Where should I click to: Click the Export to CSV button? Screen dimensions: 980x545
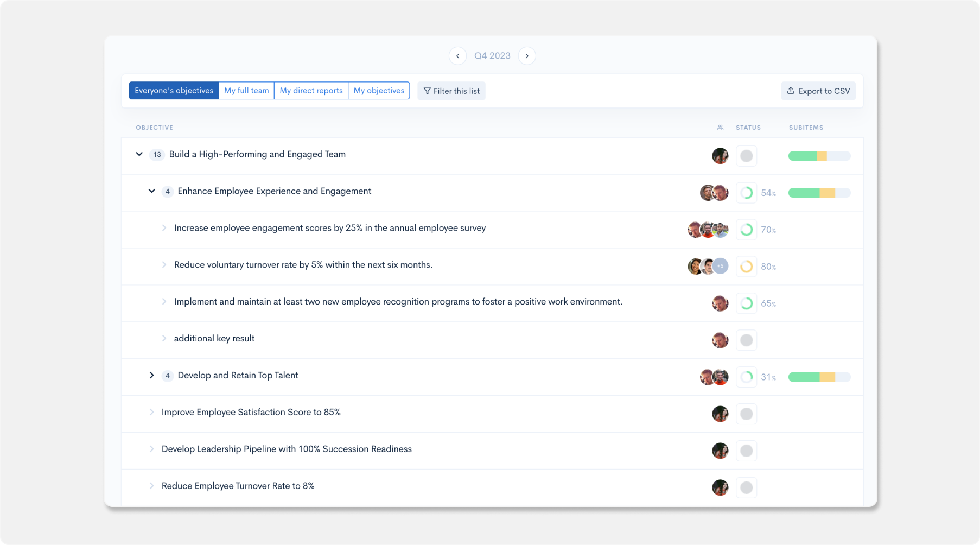tap(818, 91)
